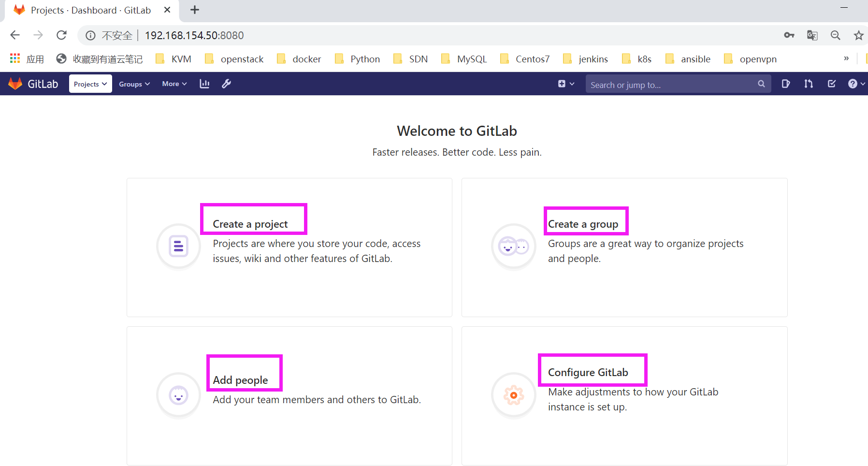This screenshot has width=868, height=466.
Task: Go forward with browser forward arrow
Action: tap(38, 35)
